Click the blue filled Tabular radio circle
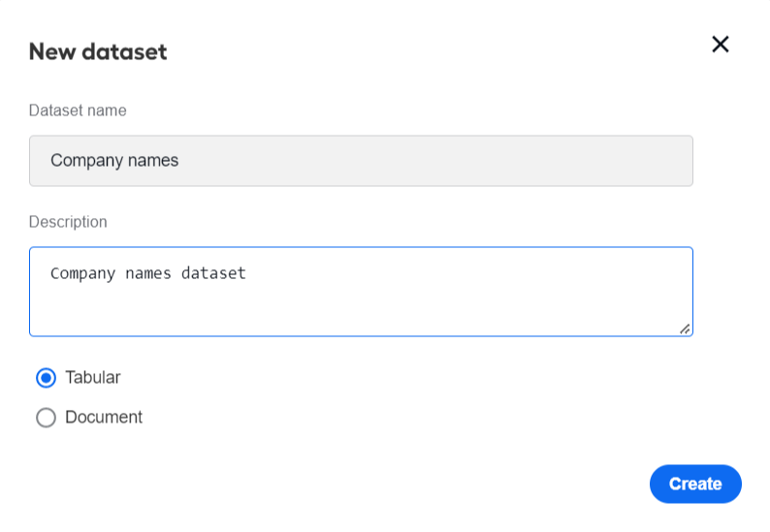Image resolution: width=770 pixels, height=532 pixels. coord(47,378)
